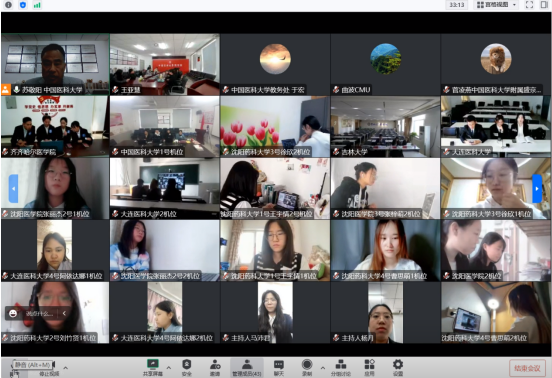Open the manage members (管理成员) panel

pos(247,367)
